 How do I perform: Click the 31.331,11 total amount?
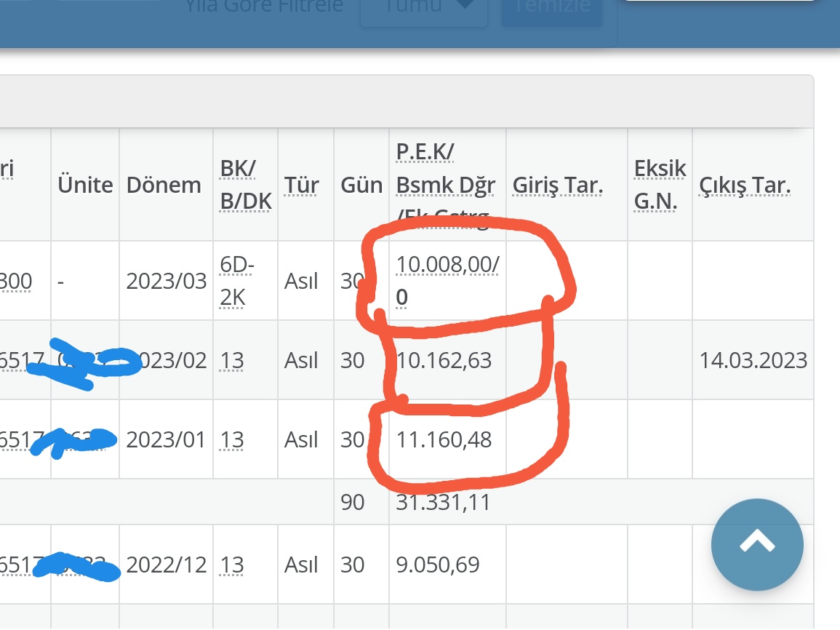(443, 503)
